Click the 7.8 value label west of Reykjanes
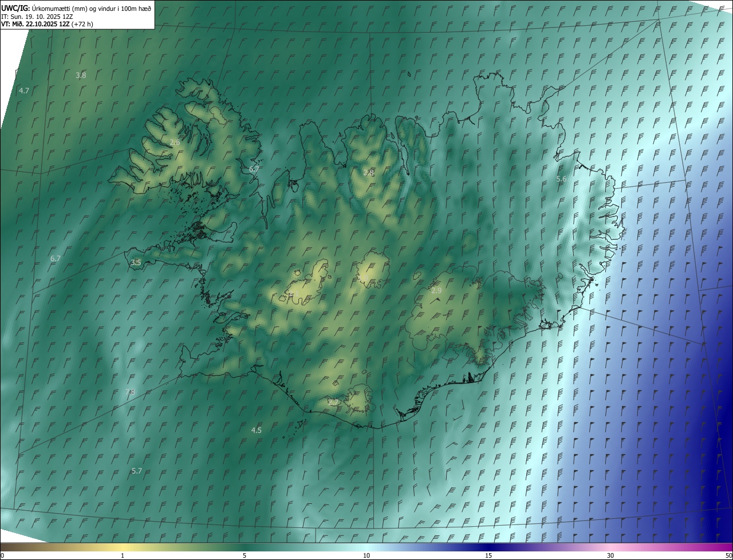733x560 pixels. click(x=130, y=392)
